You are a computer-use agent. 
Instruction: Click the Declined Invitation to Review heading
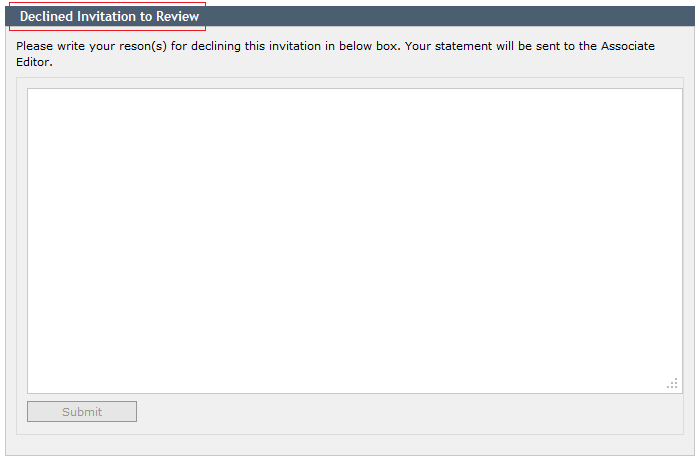[x=109, y=17]
